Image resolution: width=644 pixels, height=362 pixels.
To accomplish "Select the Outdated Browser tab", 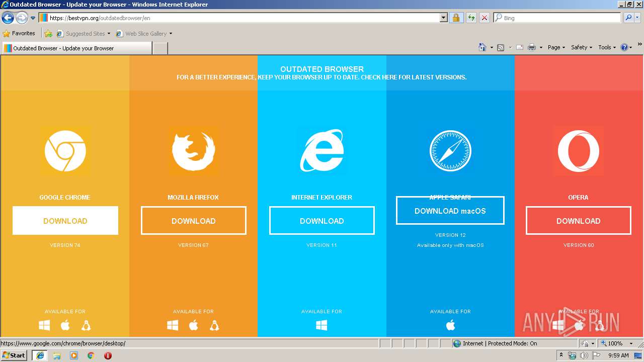I will pos(76,48).
